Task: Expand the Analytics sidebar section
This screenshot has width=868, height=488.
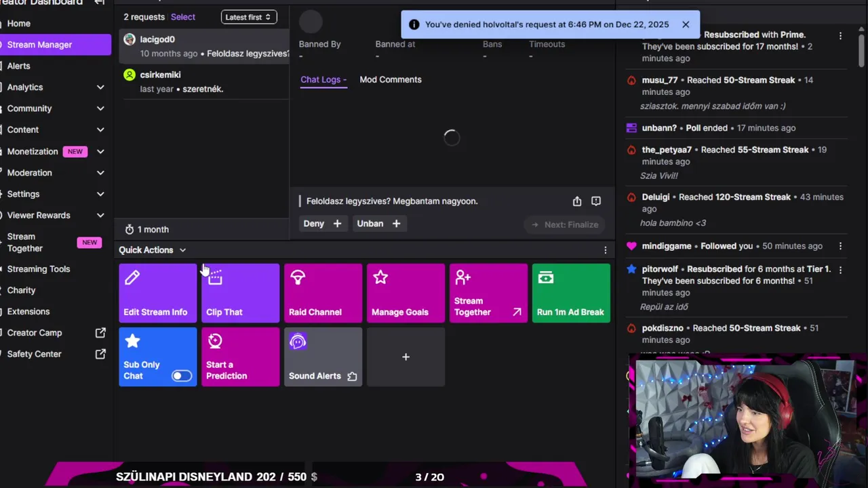Action: (x=100, y=87)
